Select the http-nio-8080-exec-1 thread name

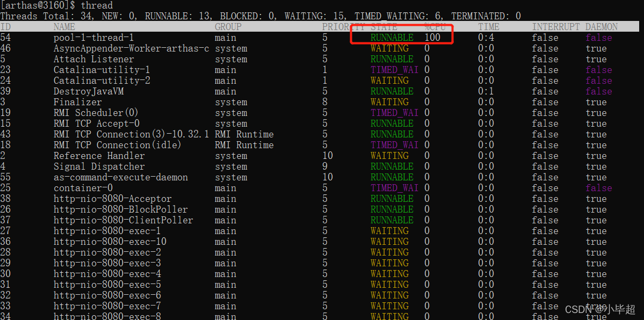(x=107, y=231)
